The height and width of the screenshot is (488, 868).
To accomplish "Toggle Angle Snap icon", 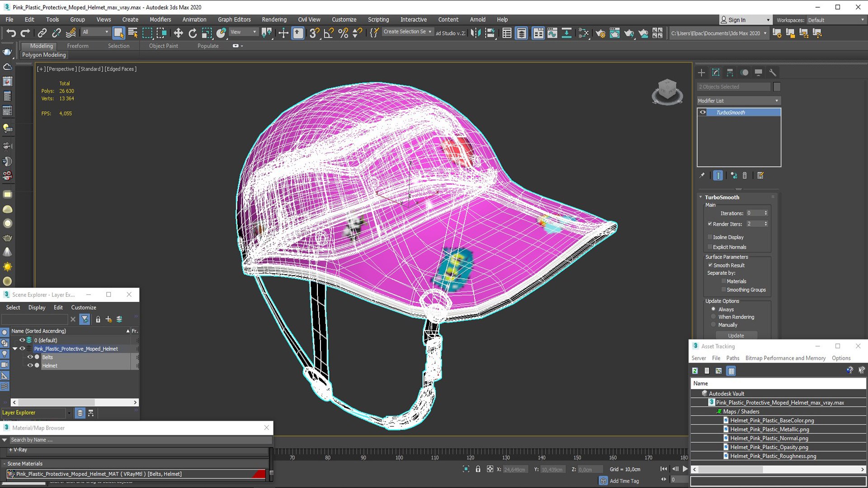I will [x=329, y=33].
